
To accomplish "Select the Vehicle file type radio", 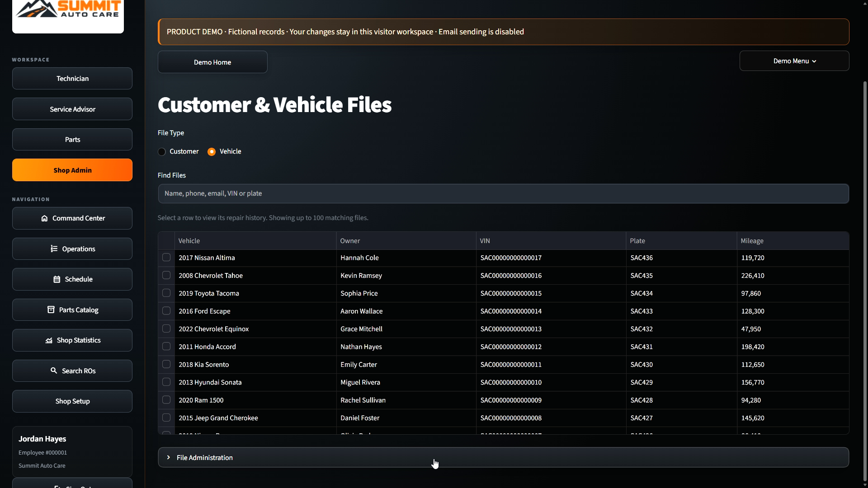I will (212, 152).
